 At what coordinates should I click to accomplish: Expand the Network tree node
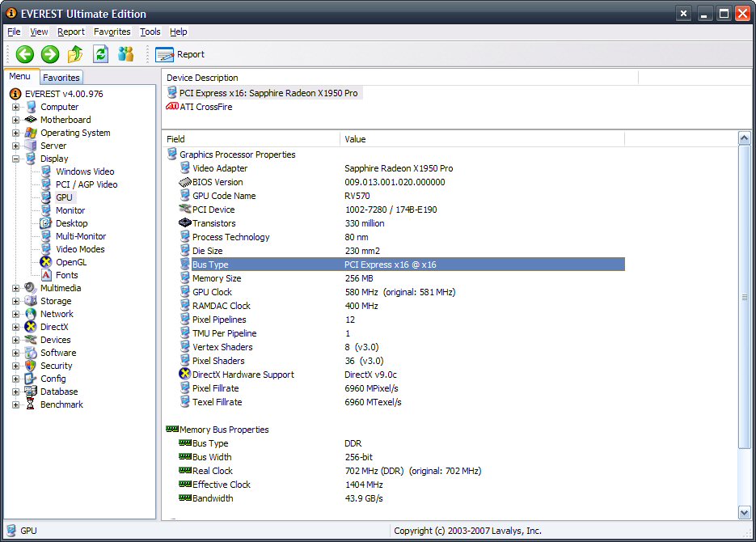[15, 315]
